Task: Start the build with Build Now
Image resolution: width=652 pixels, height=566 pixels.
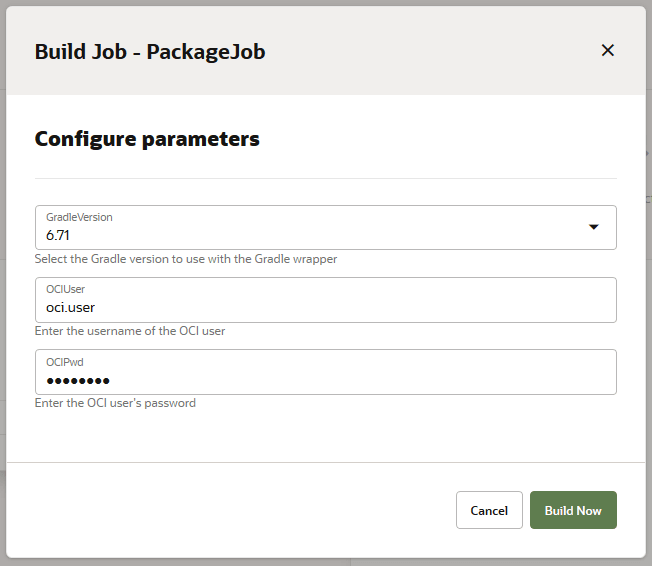Action: [x=573, y=510]
